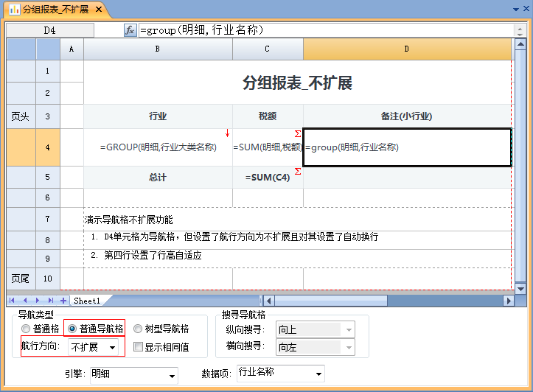Open the 航行方向 dropdown

(93, 347)
